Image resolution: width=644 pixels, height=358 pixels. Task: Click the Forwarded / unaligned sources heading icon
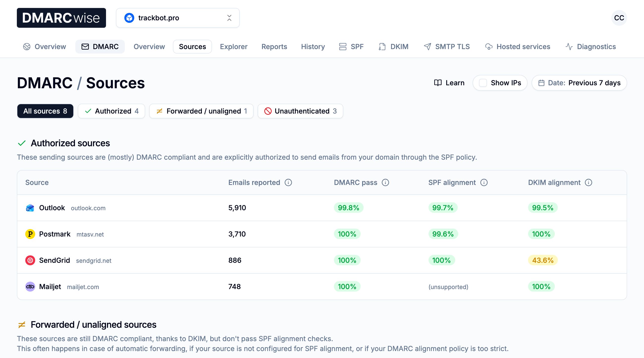[x=22, y=325]
